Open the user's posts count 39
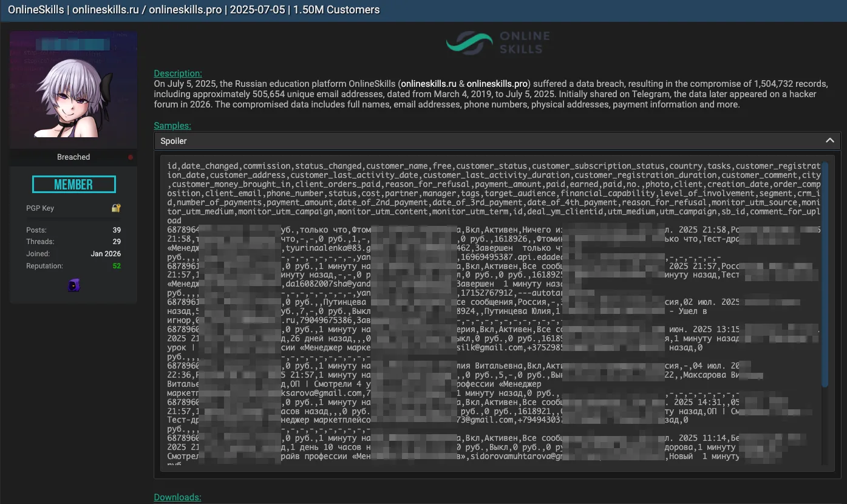847x504 pixels. pos(117,230)
